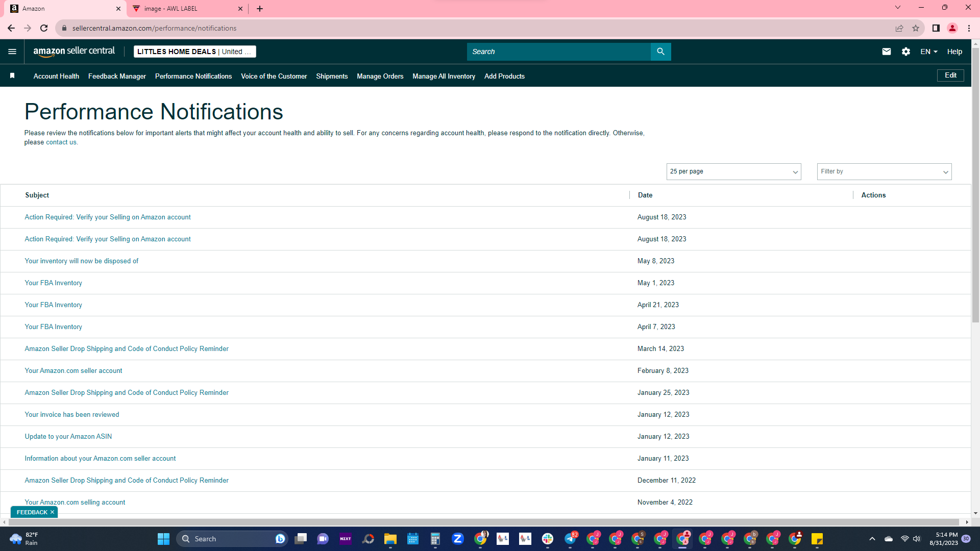Open Your Amazon.com seller account notification
Image resolution: width=980 pixels, height=551 pixels.
point(73,370)
